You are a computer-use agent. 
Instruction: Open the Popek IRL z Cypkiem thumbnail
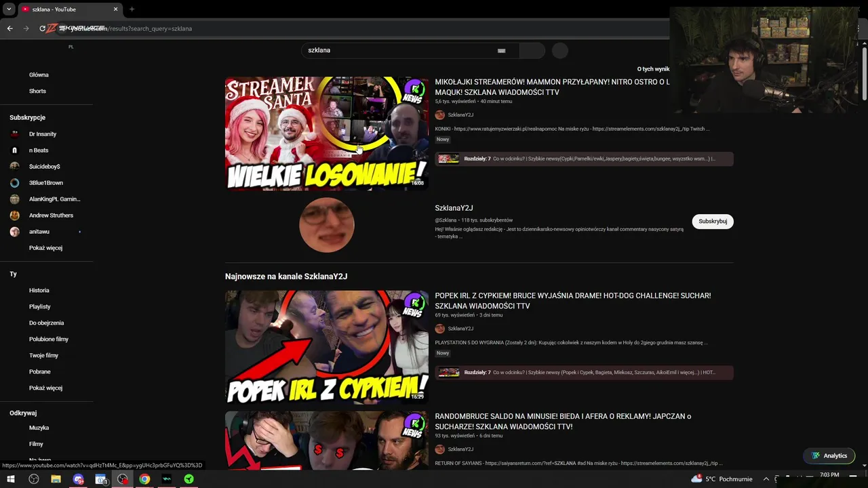tap(327, 347)
